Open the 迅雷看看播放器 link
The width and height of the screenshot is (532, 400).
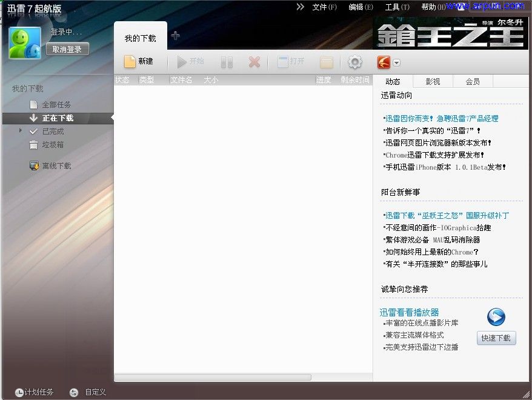409,313
